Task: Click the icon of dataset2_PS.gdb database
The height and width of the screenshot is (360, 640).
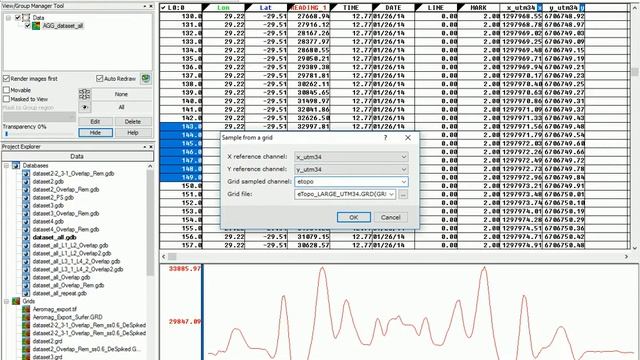Action: (26, 197)
